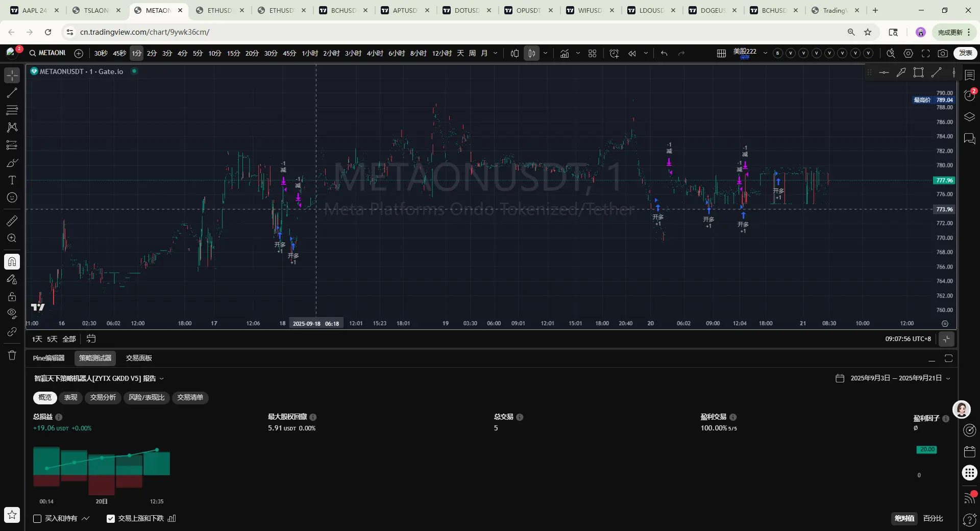Check the 买入和持有 checkbox
Image resolution: width=980 pixels, height=531 pixels.
[x=37, y=518]
